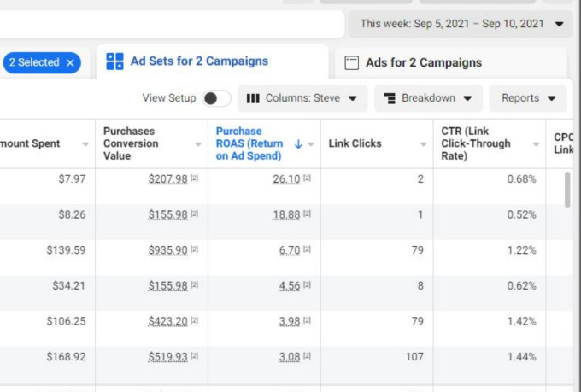Click the 6.70 ROAS value
Image resolution: width=581 pixels, height=392 pixels.
(289, 250)
